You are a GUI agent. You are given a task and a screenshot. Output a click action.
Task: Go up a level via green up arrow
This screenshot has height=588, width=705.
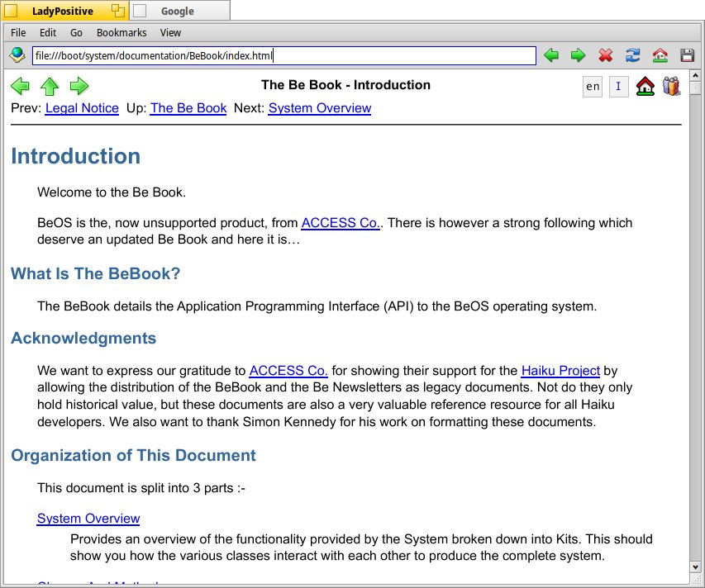point(50,86)
